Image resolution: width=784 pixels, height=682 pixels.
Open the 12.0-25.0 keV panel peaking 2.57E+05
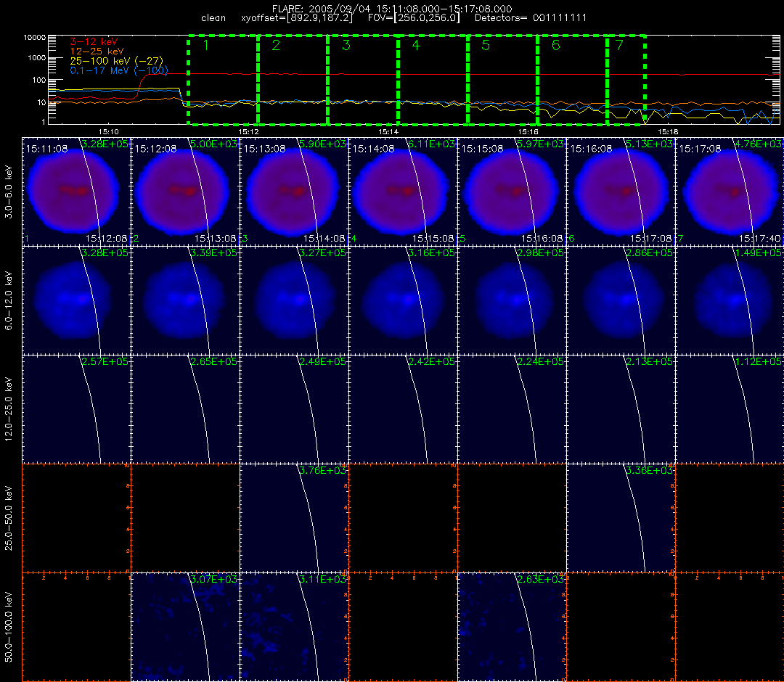(x=76, y=410)
